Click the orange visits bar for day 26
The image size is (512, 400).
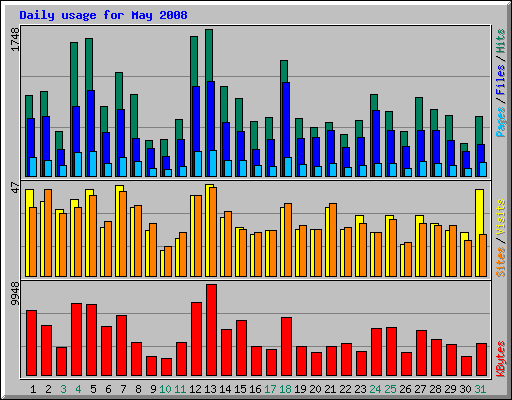pos(408,259)
